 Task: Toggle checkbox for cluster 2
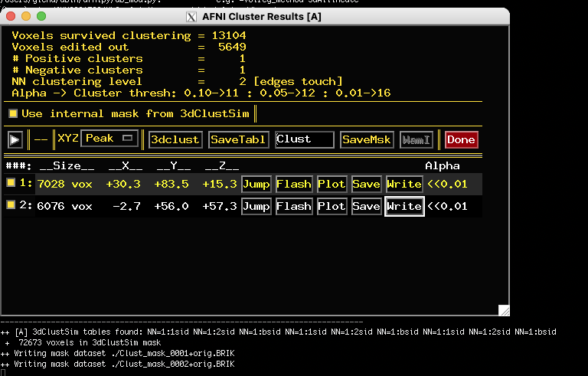11,204
